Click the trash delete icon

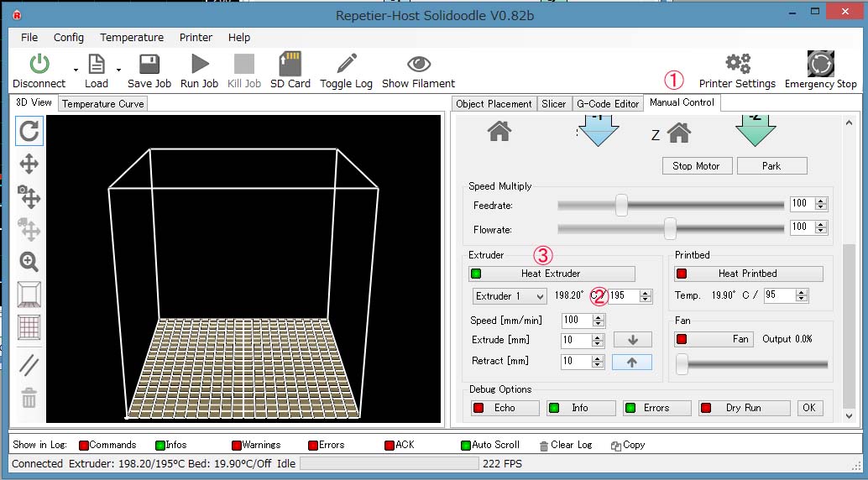point(29,398)
